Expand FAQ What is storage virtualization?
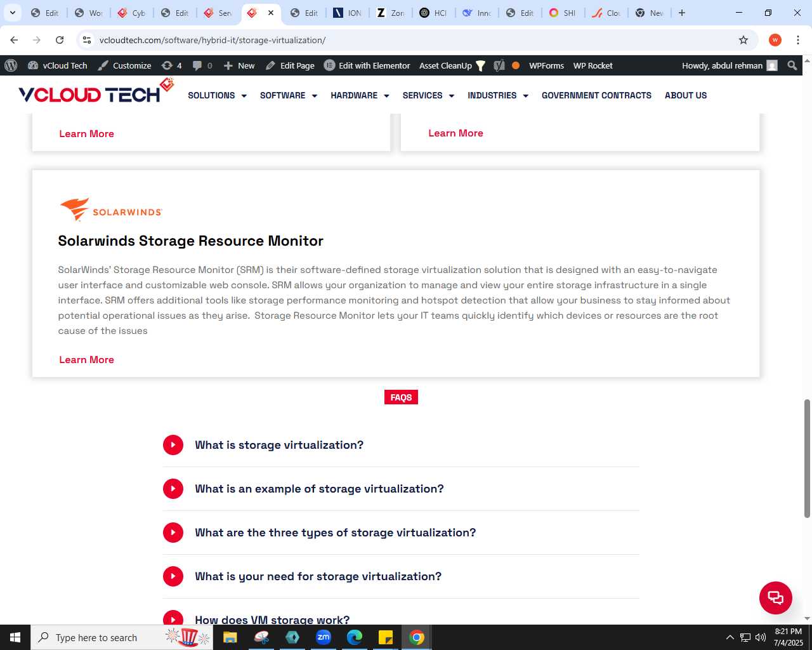Viewport: 812px width, 650px height. [401, 445]
